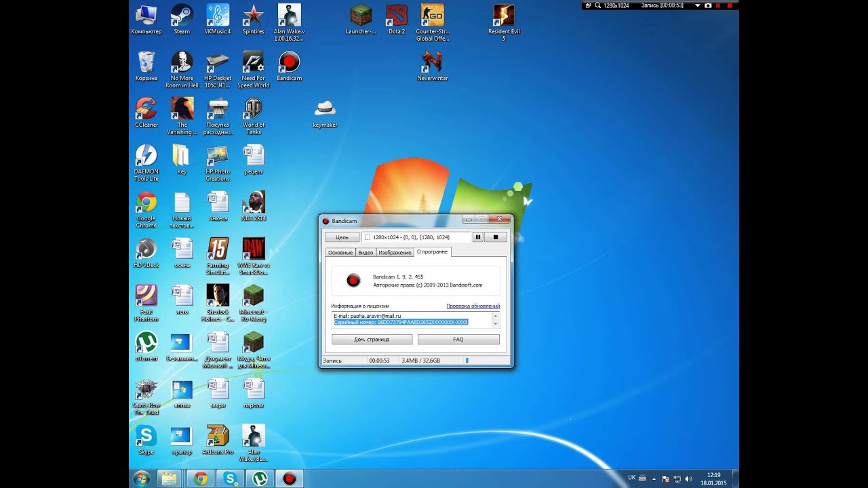This screenshot has height=488, width=868.
Task: Select the Resident Evil 5 desktop icon
Action: (x=504, y=22)
